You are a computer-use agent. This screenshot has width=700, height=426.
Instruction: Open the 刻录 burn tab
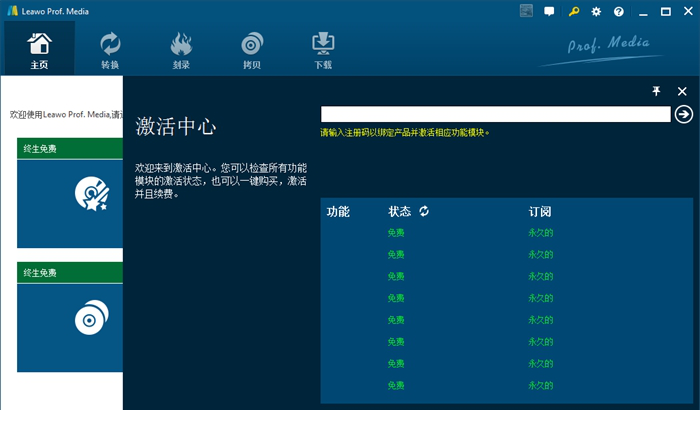181,48
